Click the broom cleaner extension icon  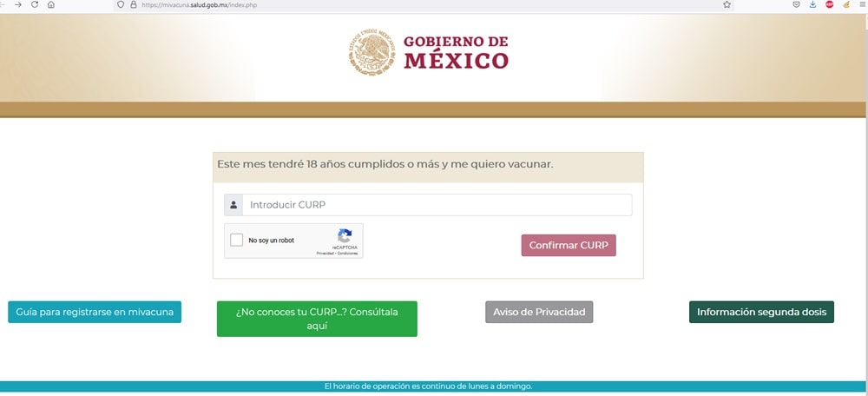pyautogui.click(x=845, y=4)
